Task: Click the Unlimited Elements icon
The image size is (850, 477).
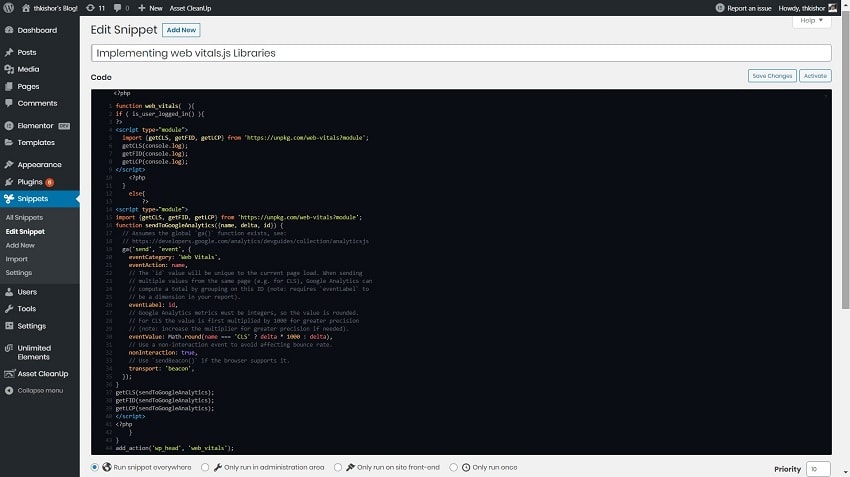Action: [x=9, y=349]
